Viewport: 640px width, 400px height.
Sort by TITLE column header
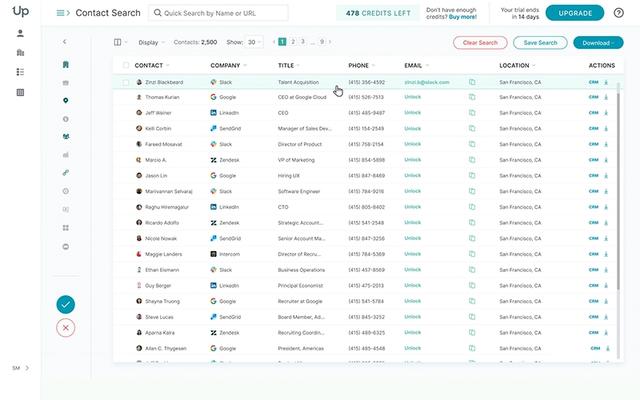point(289,65)
